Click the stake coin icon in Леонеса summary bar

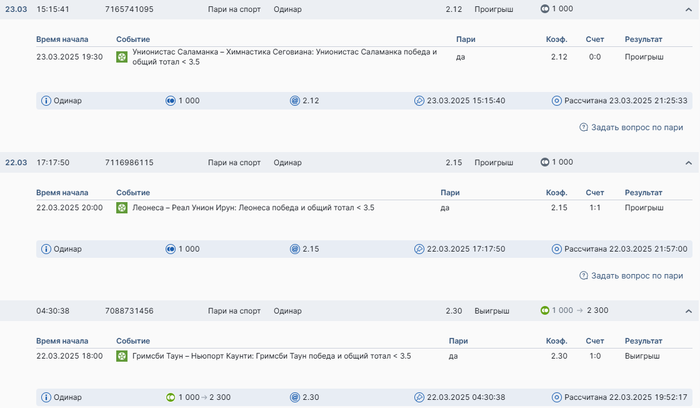point(171,249)
